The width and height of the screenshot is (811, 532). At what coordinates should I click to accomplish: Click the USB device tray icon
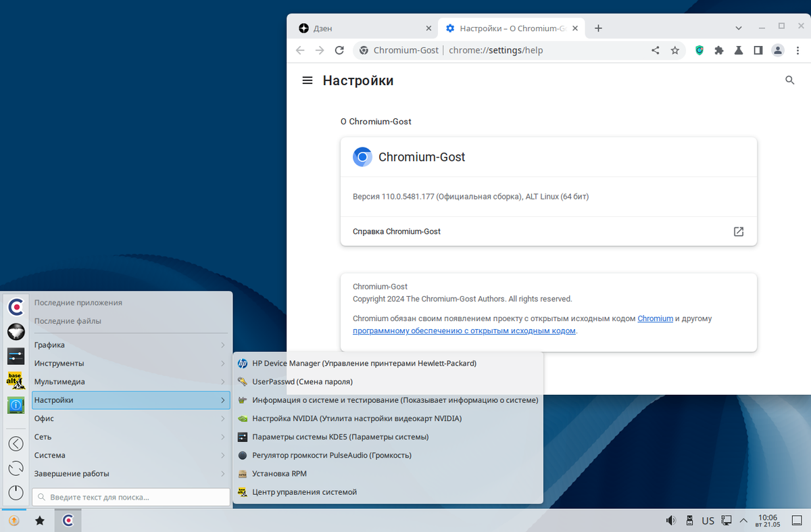pyautogui.click(x=689, y=521)
